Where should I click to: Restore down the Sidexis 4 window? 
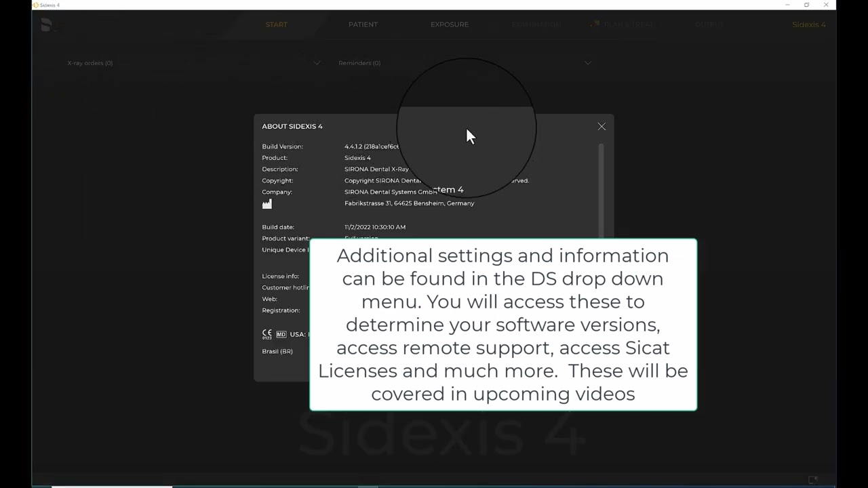[806, 5]
